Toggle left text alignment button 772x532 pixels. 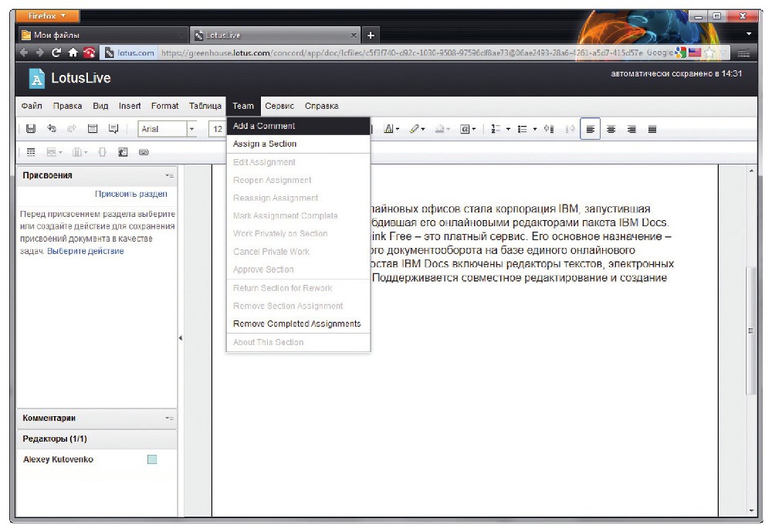click(x=591, y=130)
